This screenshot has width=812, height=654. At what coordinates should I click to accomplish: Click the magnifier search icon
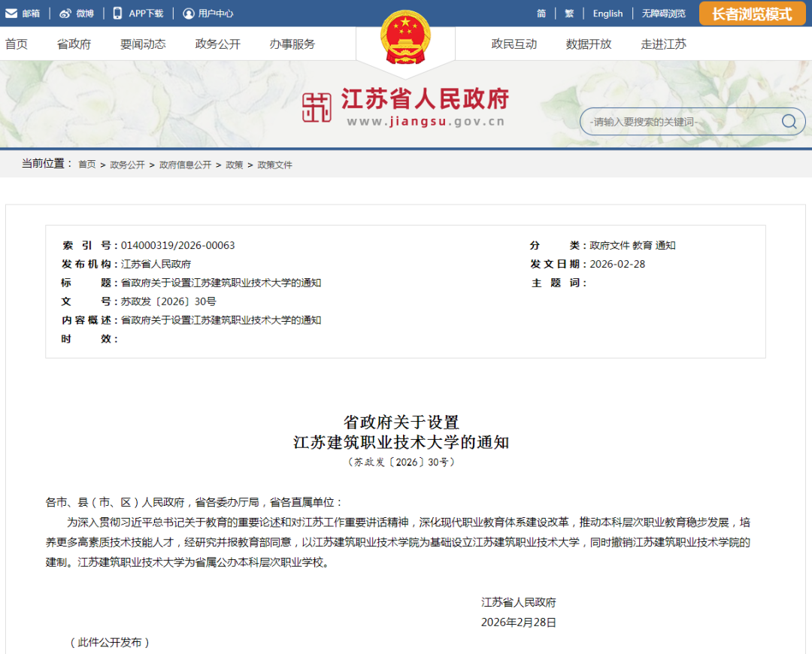(789, 122)
